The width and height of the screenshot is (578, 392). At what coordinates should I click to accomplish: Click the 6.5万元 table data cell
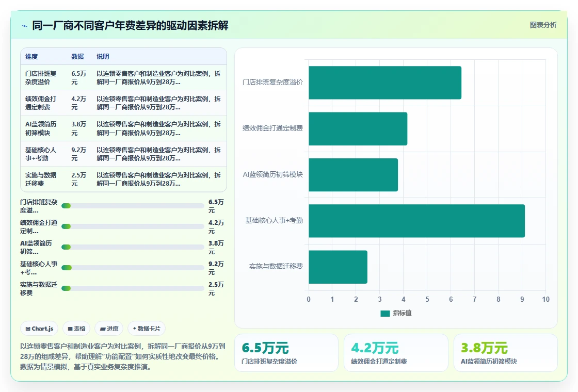78,78
